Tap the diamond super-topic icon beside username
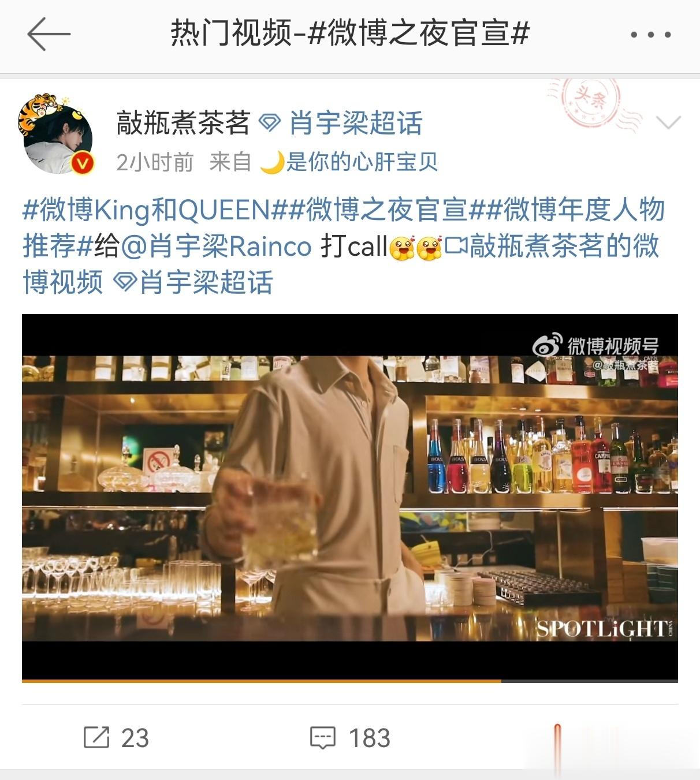This screenshot has width=700, height=780. (269, 123)
